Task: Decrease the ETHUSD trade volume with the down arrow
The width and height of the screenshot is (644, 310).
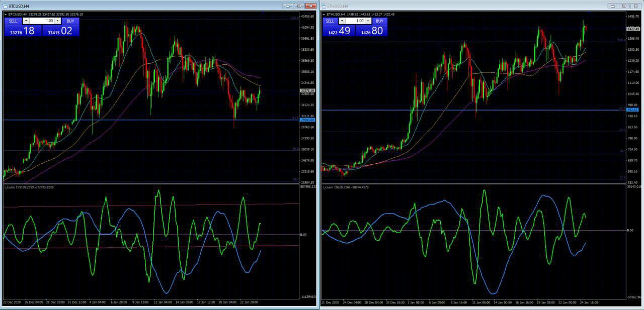Action: 342,21
